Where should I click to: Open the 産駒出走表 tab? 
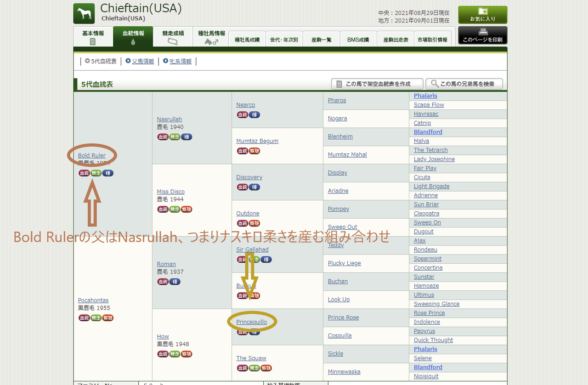396,40
